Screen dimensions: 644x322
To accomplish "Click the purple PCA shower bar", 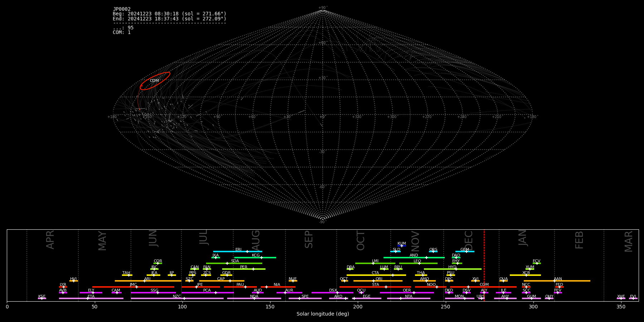I will pyautogui.click(x=208, y=293).
